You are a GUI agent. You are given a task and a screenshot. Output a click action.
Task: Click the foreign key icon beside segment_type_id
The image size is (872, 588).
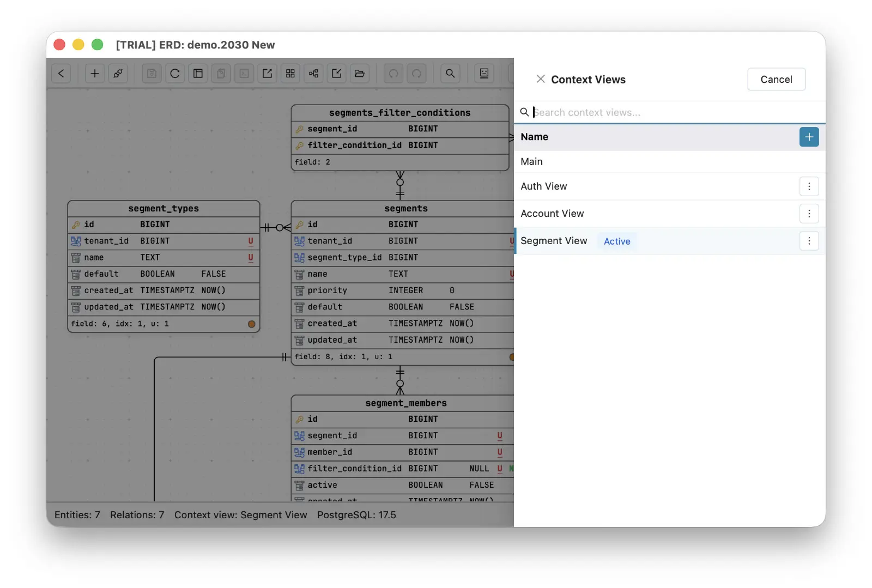click(299, 257)
